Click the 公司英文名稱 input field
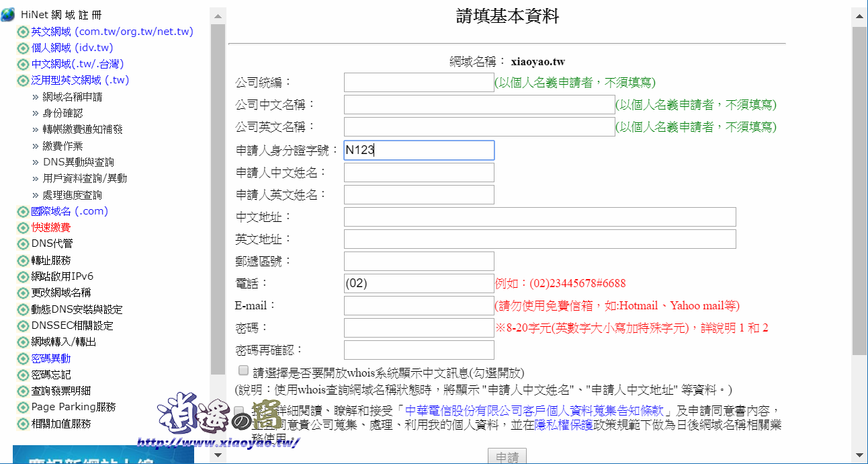The image size is (868, 464). (x=480, y=127)
